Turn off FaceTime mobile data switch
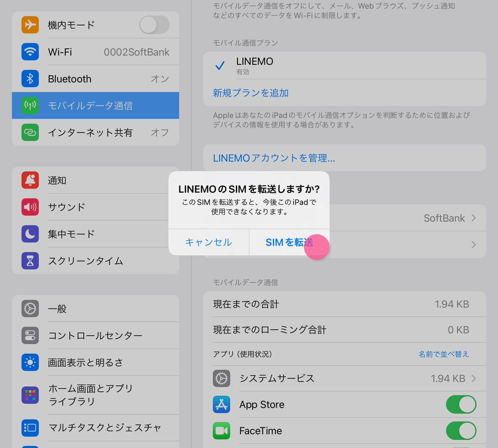 pos(461,431)
